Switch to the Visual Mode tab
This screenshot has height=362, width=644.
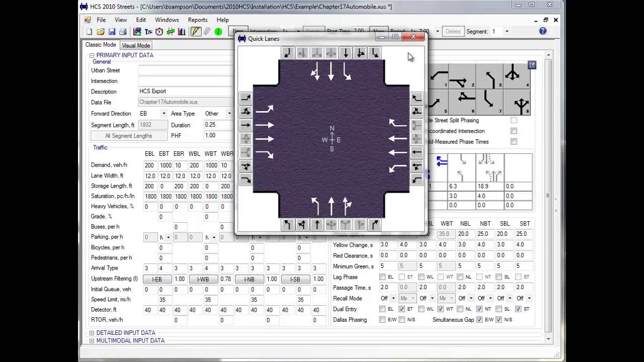pyautogui.click(x=136, y=45)
